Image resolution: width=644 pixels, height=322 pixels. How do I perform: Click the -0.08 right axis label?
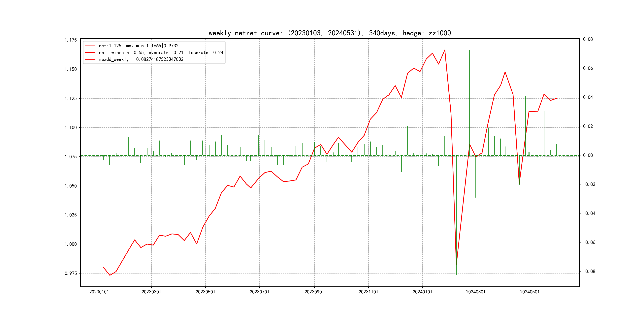coord(589,271)
